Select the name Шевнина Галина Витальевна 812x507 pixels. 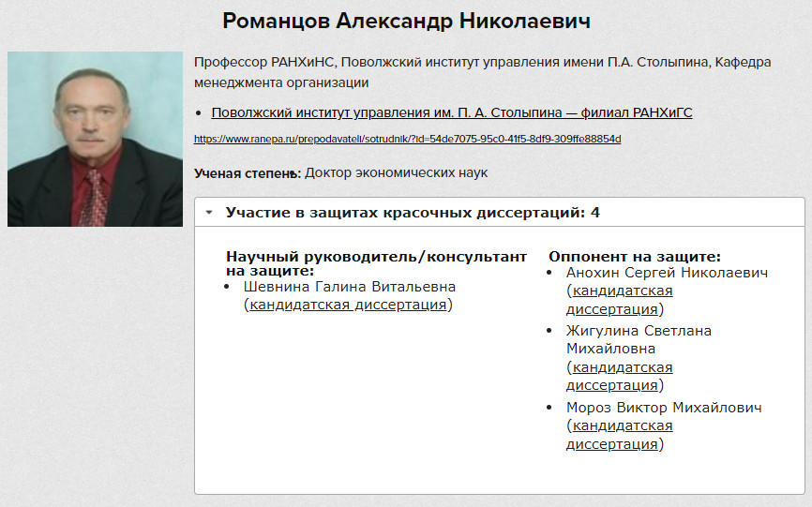350,287
